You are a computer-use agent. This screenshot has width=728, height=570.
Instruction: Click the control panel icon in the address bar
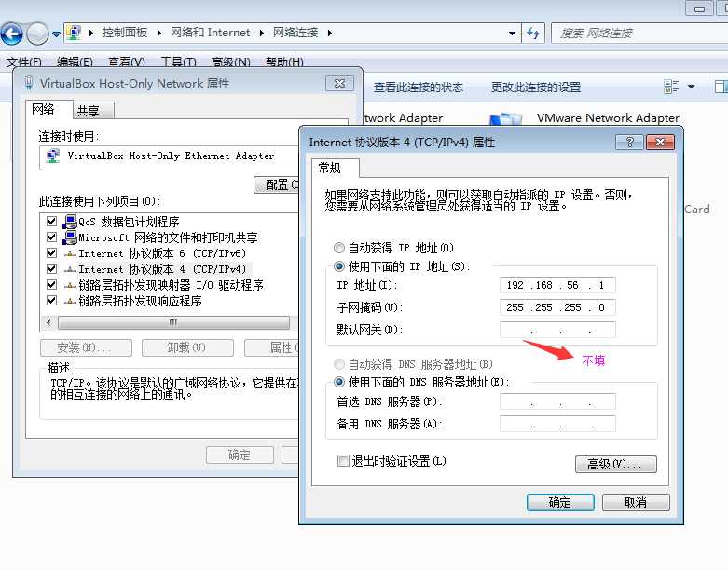point(74,33)
